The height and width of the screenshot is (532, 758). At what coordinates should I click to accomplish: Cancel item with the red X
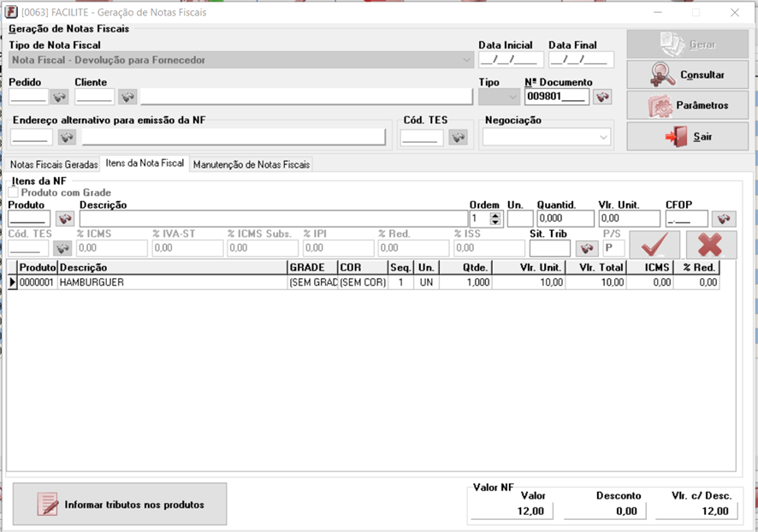click(x=711, y=245)
